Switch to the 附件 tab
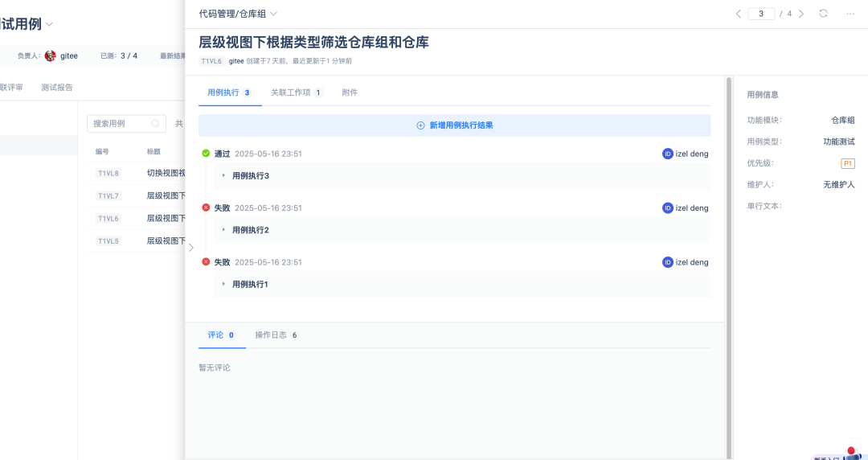The image size is (868, 460). pyautogui.click(x=350, y=92)
